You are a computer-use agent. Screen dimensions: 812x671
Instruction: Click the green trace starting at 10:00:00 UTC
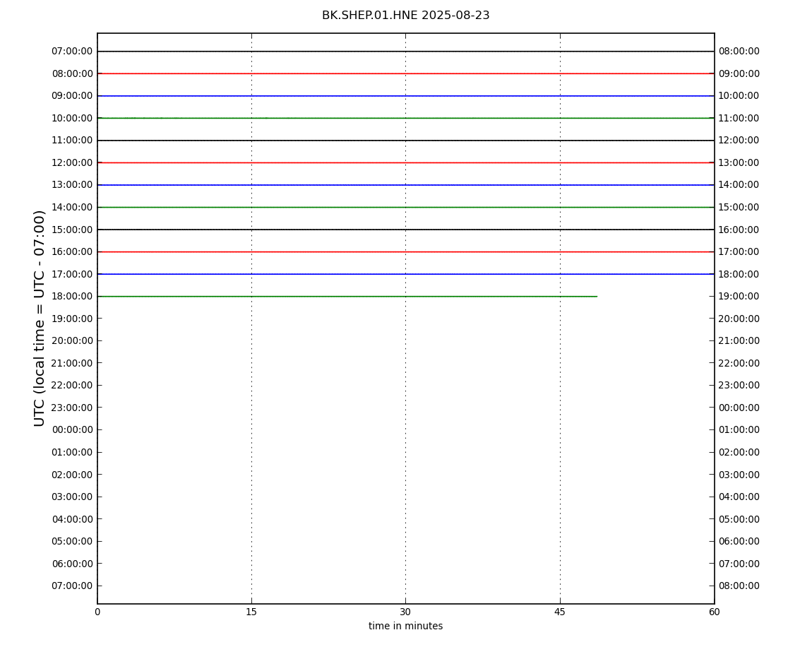click(405, 118)
